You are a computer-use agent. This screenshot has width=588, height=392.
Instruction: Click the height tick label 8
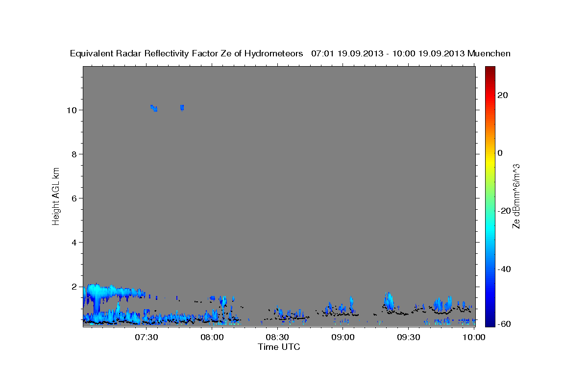74,154
